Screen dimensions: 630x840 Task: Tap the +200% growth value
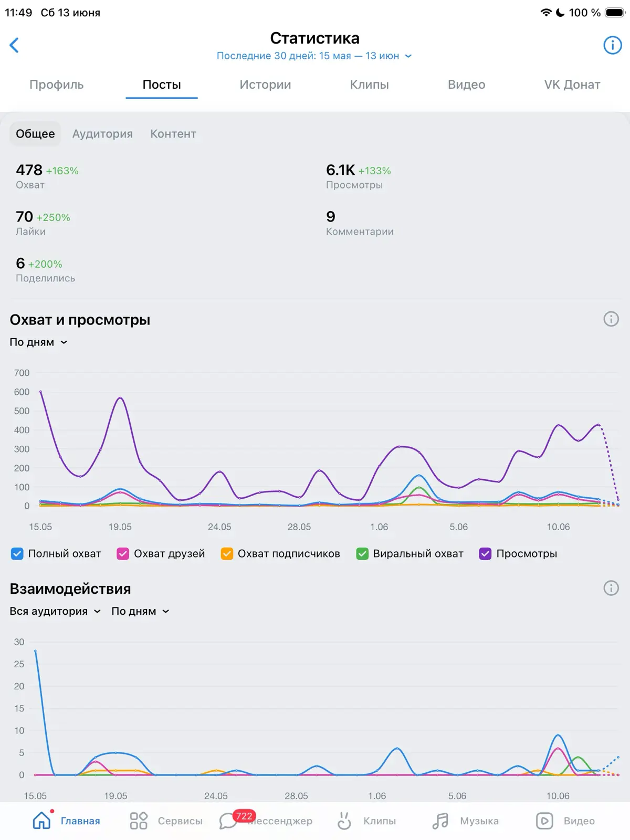pos(45,264)
